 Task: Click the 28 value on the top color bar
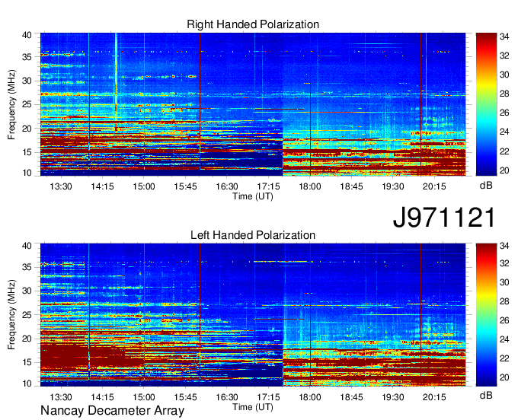(504, 94)
